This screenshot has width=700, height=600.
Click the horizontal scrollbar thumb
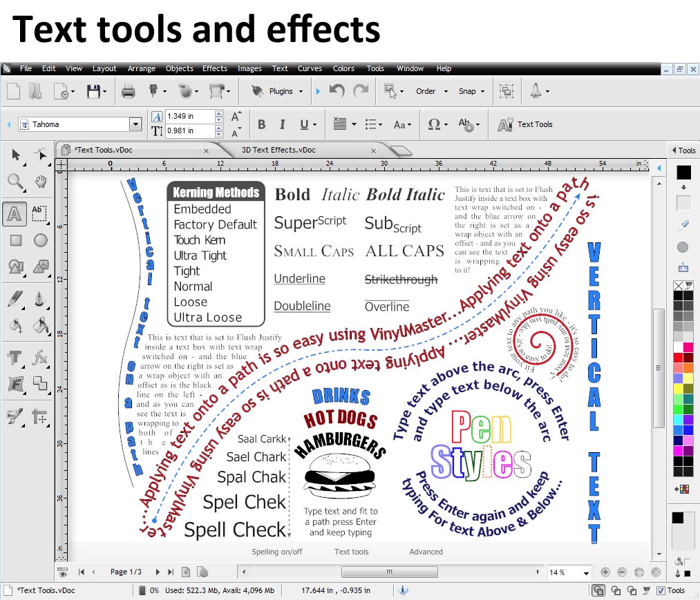click(389, 572)
